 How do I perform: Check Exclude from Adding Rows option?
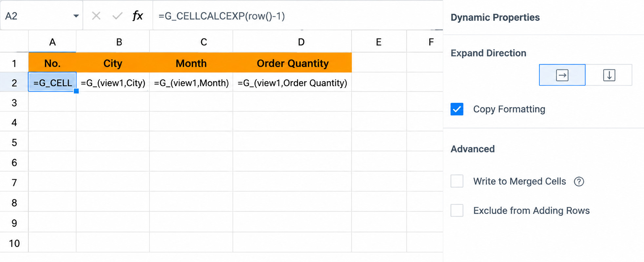tap(457, 210)
